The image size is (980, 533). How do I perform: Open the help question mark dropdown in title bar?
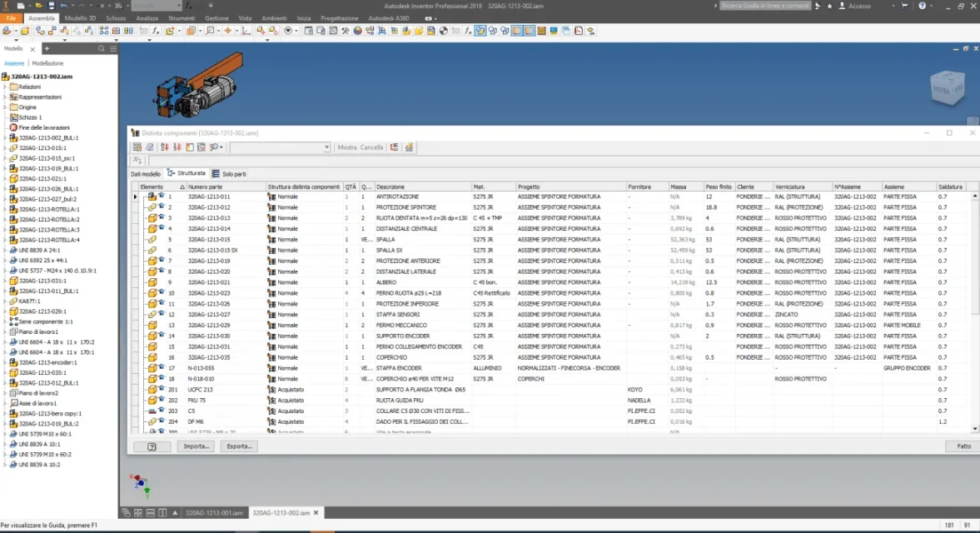pos(931,6)
